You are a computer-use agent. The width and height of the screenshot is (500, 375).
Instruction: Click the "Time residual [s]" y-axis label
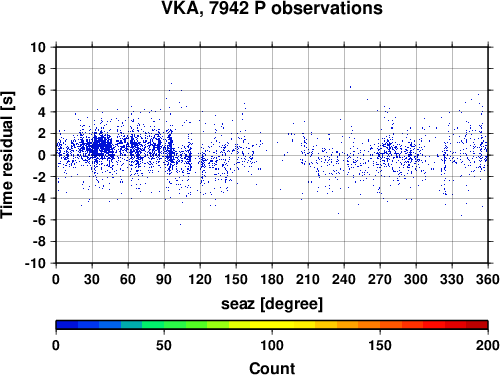click(x=7, y=155)
